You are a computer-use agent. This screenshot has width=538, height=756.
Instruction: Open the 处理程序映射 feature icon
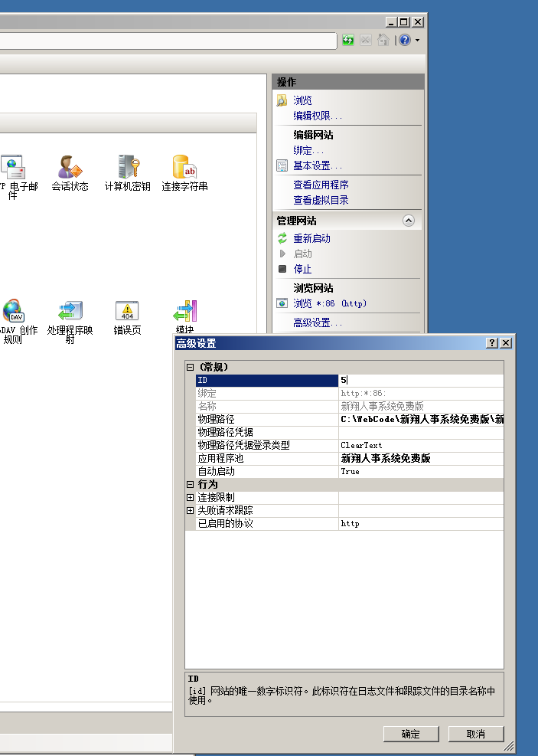coord(70,312)
